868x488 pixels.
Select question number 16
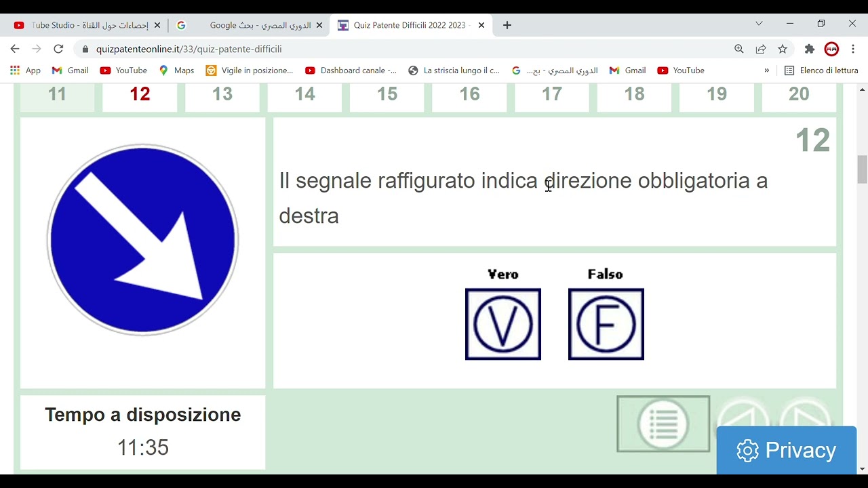pyautogui.click(x=470, y=95)
